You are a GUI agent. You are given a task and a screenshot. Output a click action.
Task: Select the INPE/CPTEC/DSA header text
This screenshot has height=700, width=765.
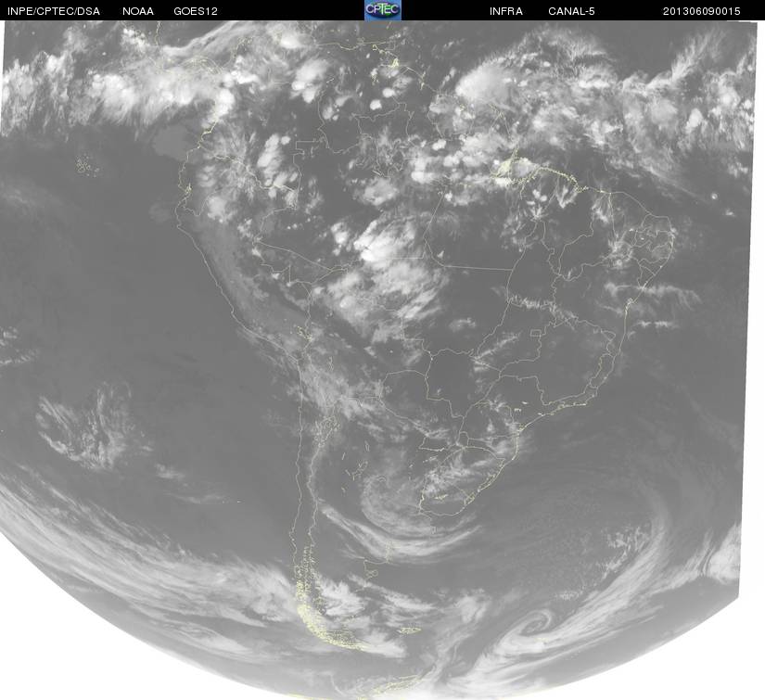coord(54,11)
